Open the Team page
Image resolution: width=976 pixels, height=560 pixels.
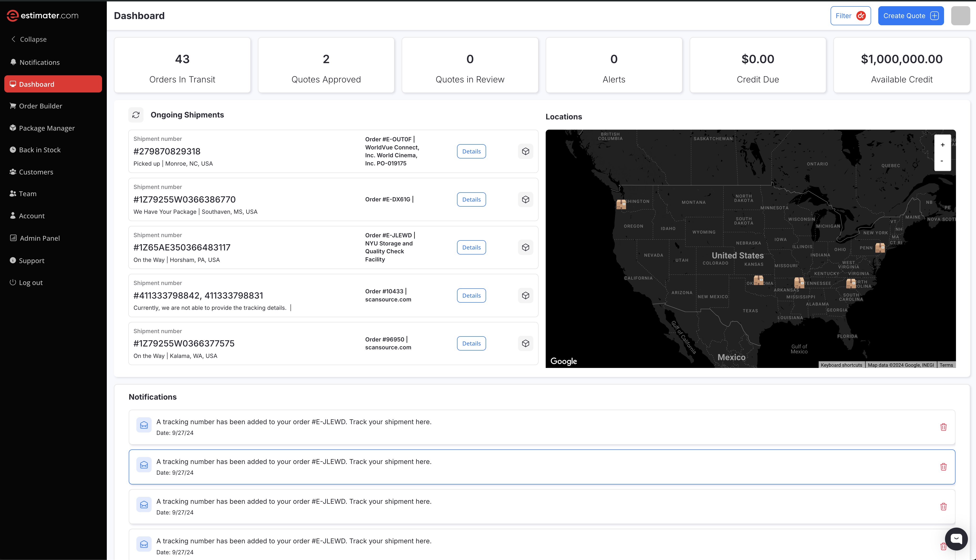[23, 193]
